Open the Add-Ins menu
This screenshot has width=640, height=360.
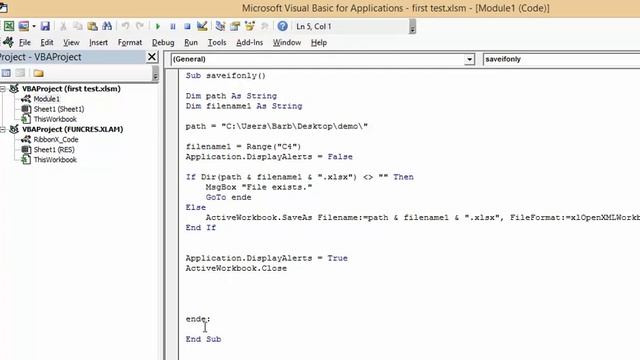click(249, 42)
